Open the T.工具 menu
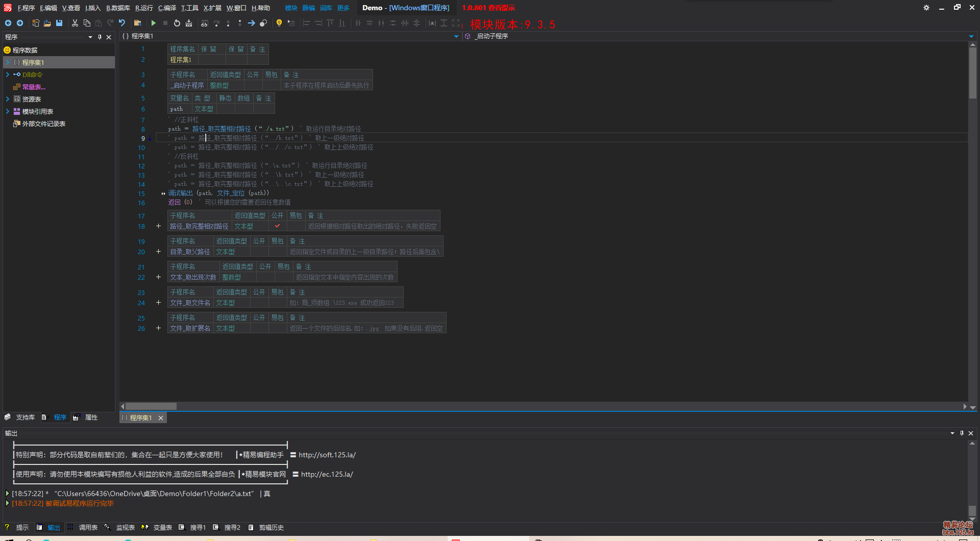 click(x=189, y=8)
